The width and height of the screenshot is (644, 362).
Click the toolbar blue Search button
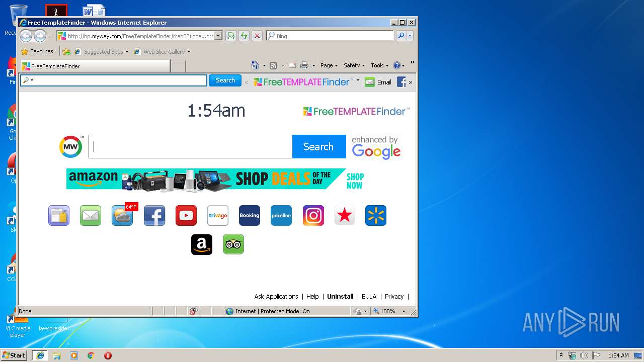pos(225,80)
